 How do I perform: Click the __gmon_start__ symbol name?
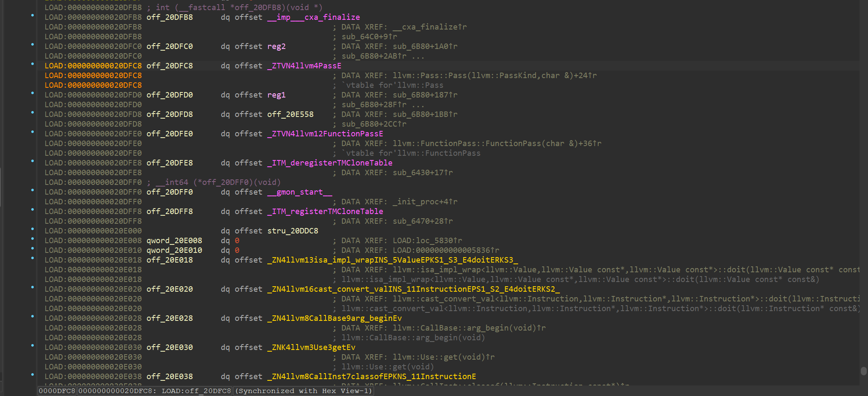point(299,192)
